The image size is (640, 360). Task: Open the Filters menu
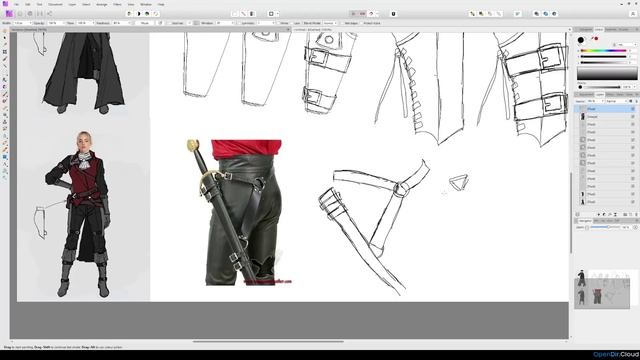point(117,4)
